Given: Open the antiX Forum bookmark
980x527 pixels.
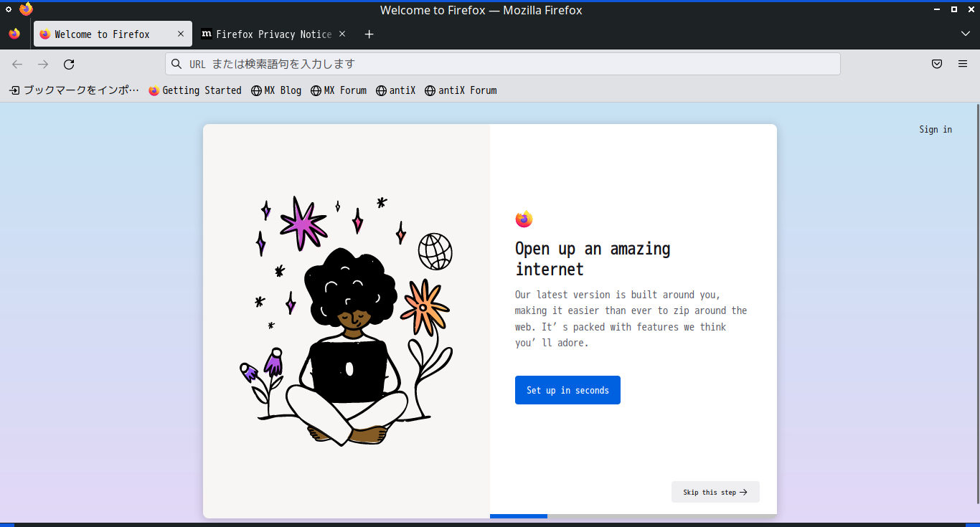Looking at the screenshot, I should point(461,90).
